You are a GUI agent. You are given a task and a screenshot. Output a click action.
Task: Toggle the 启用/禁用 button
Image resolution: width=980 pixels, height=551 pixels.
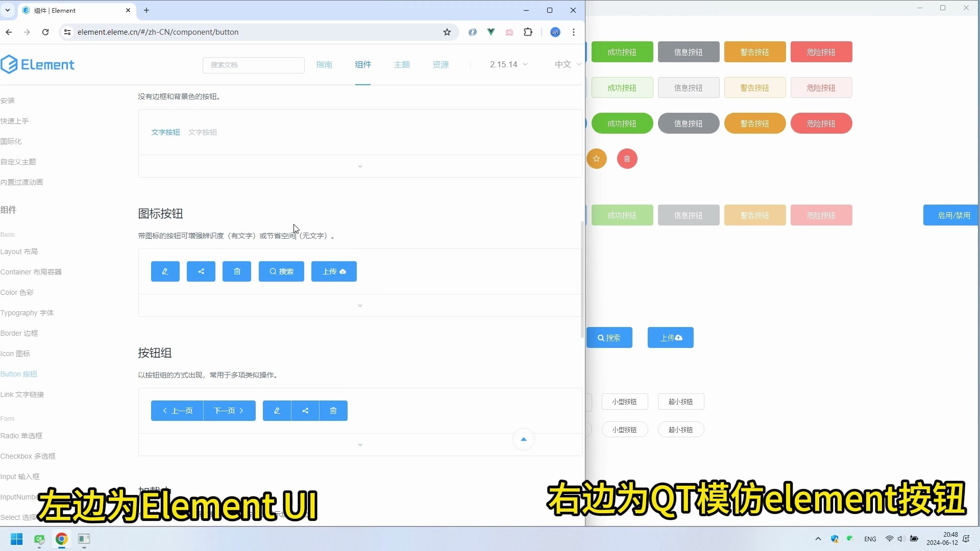pyautogui.click(x=951, y=215)
